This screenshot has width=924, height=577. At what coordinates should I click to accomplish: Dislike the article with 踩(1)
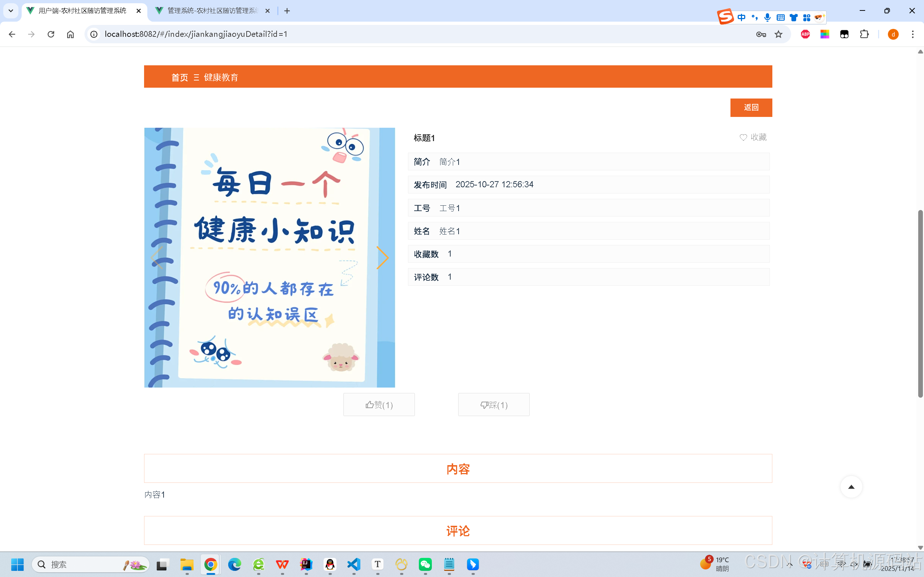point(494,405)
